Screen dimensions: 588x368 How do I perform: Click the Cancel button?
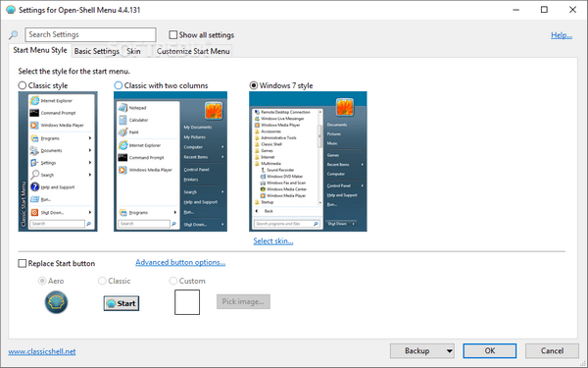coord(552,350)
